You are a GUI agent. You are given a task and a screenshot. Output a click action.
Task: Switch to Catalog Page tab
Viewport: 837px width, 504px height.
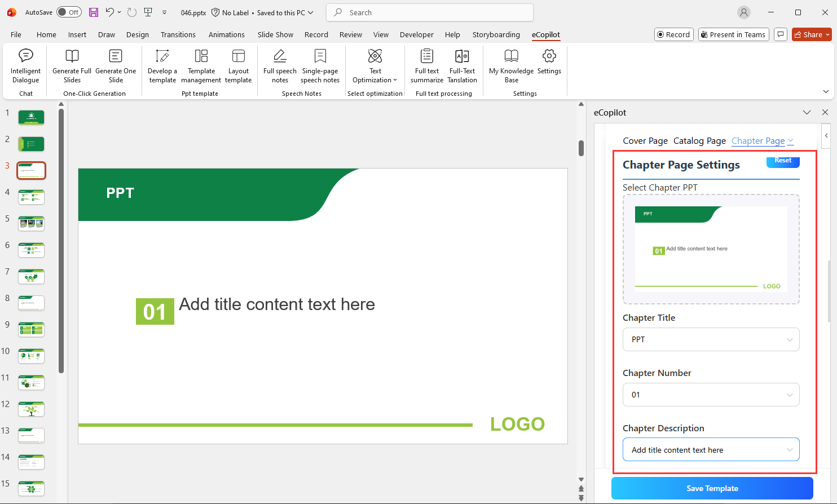coord(699,141)
